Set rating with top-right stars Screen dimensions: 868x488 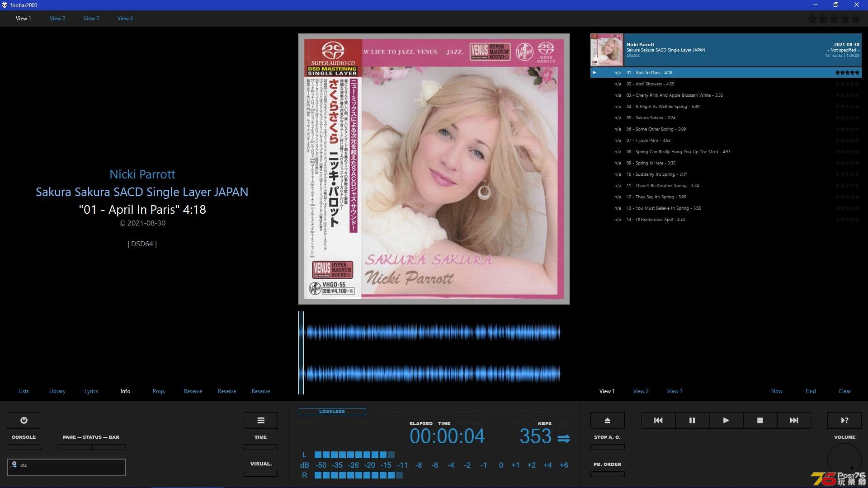pyautogui.click(x=834, y=19)
